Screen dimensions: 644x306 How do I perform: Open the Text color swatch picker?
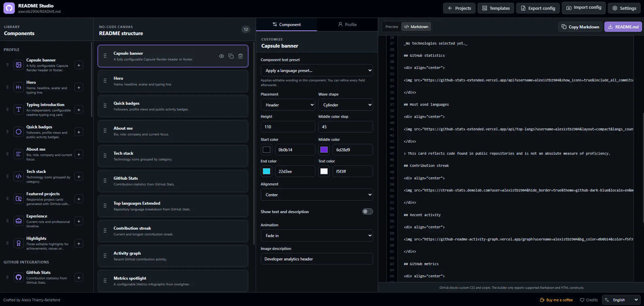point(324,171)
